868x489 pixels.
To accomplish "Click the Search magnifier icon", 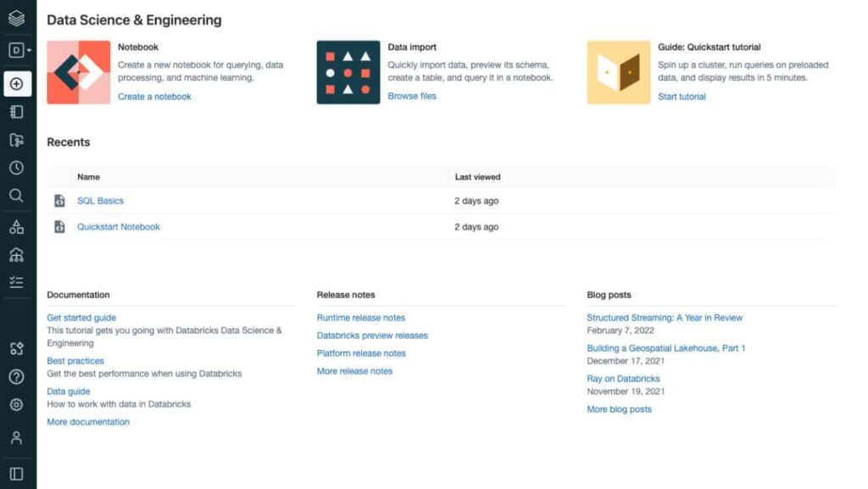I will [17, 195].
